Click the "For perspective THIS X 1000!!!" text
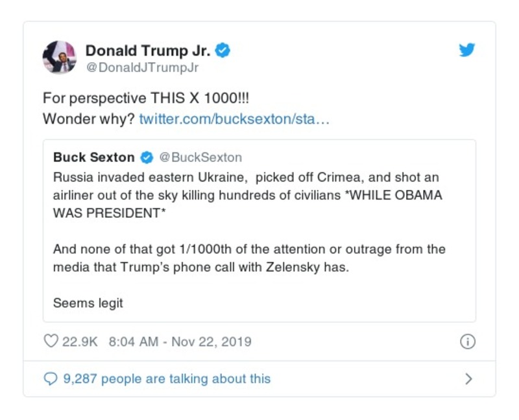Viewport: 519px width, 420px height. click(146, 99)
